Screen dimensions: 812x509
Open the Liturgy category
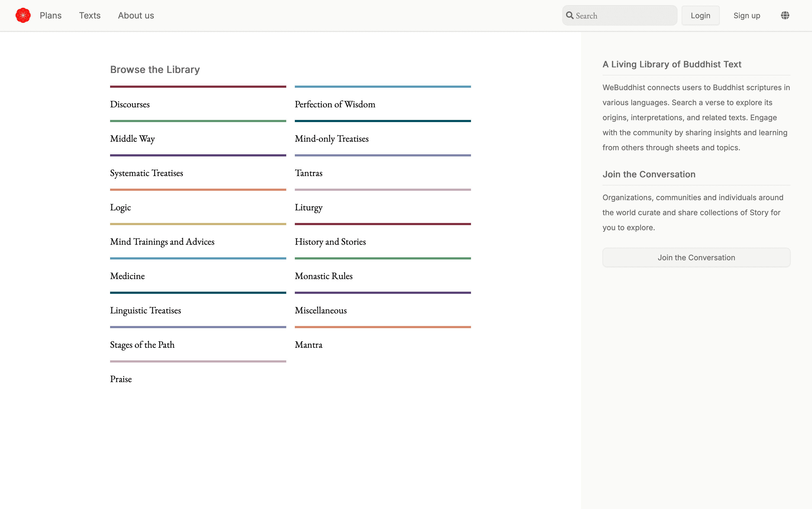(309, 207)
